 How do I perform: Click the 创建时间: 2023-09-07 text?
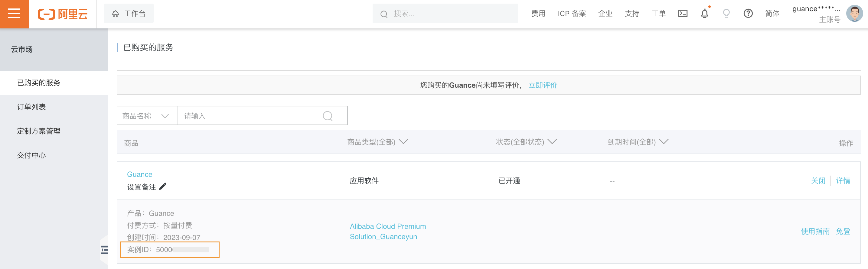point(163,238)
